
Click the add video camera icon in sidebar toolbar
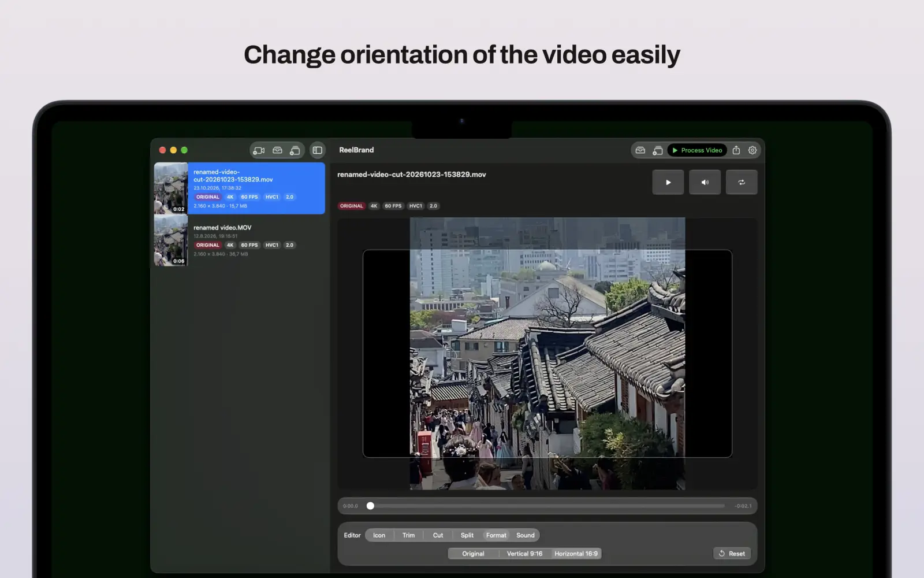pos(259,150)
